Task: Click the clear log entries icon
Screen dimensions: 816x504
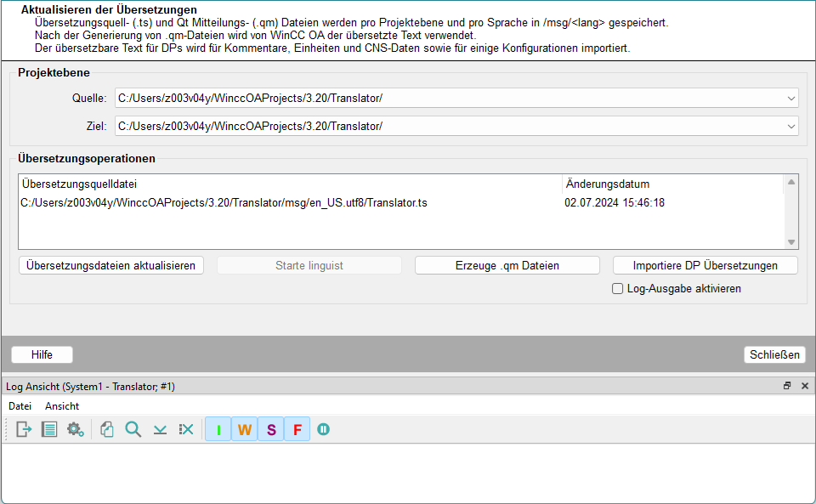Action: pos(186,429)
